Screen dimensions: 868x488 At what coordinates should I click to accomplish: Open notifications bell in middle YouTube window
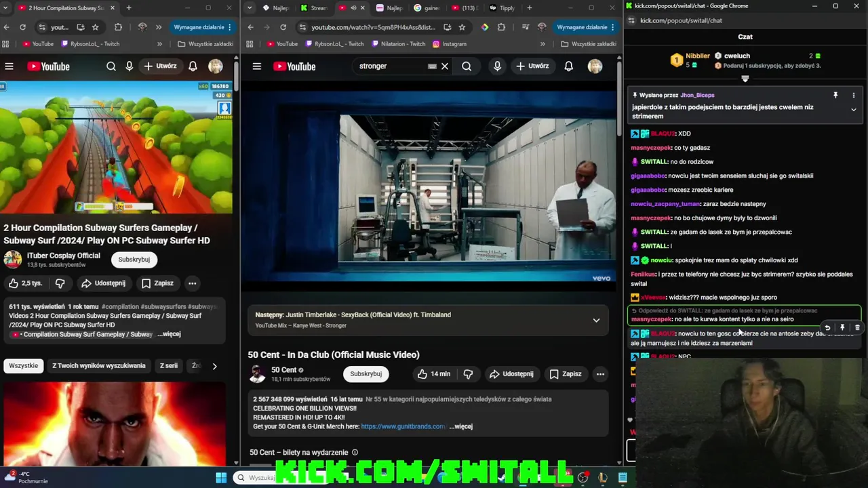pyautogui.click(x=569, y=66)
